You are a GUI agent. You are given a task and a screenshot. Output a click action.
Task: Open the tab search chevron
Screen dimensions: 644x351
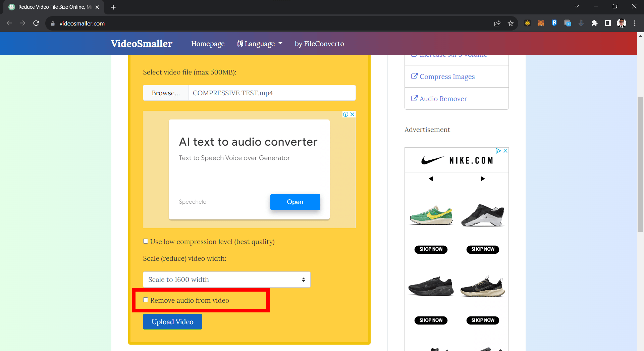tap(577, 6)
